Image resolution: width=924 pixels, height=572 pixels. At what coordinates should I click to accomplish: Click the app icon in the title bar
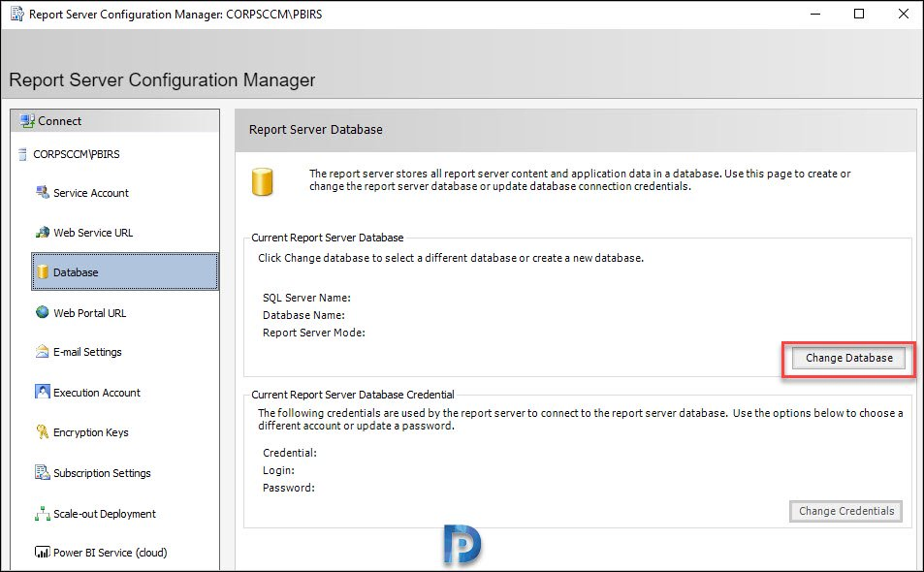pos(17,14)
